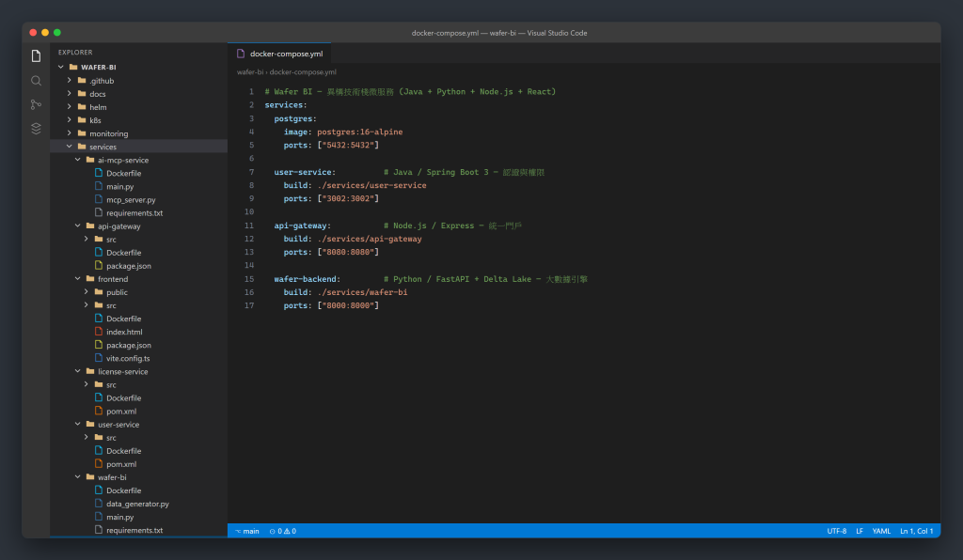Screen dimensions: 963x560
Task: Click the ./services/user-service build path
Action: tap(371, 185)
